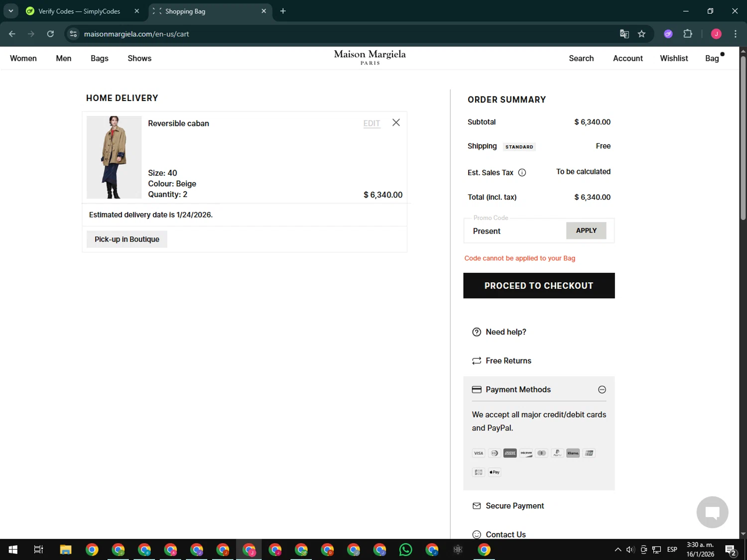Choose Pick-up in Boutique
This screenshot has height=560, width=747.
tap(127, 239)
